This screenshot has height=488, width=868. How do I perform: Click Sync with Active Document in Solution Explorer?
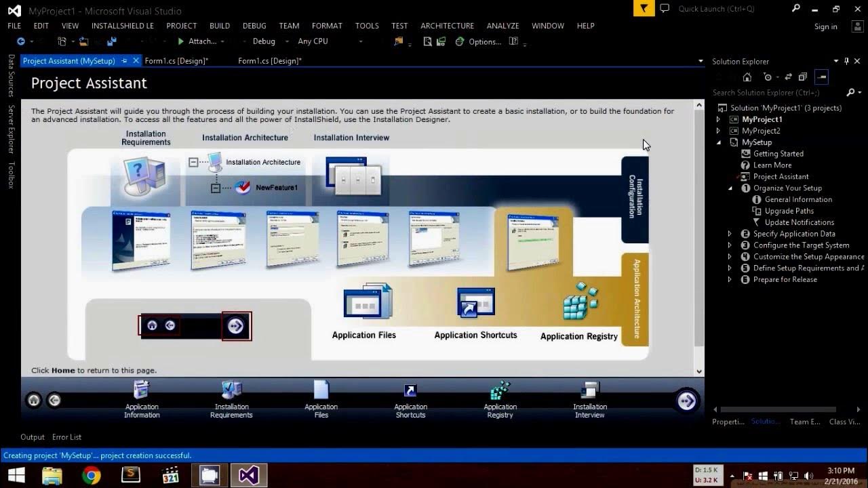click(x=788, y=77)
